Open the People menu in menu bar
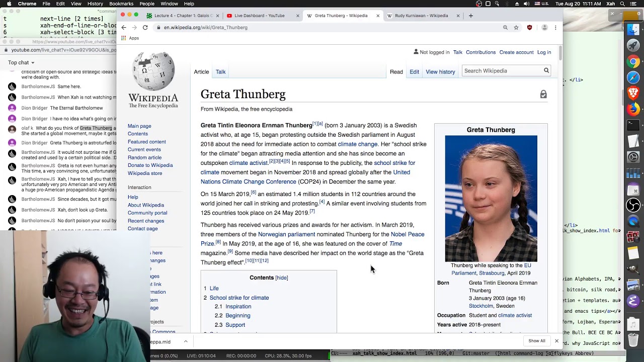This screenshot has width=644, height=362. pyautogui.click(x=147, y=4)
